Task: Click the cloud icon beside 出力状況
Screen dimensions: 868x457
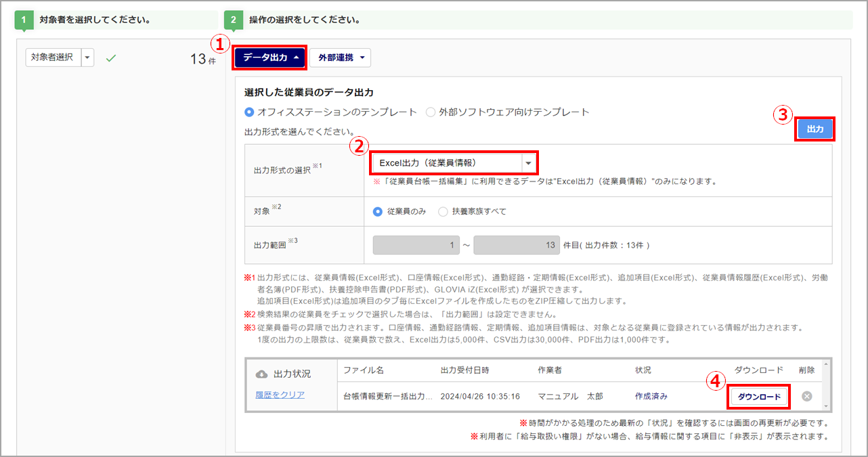Action: pos(261,374)
